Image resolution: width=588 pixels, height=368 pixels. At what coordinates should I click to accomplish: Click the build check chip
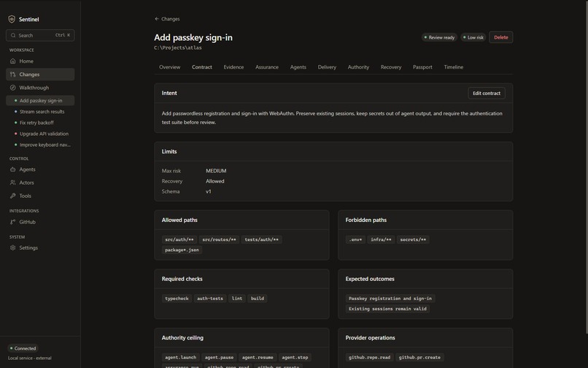(258, 299)
